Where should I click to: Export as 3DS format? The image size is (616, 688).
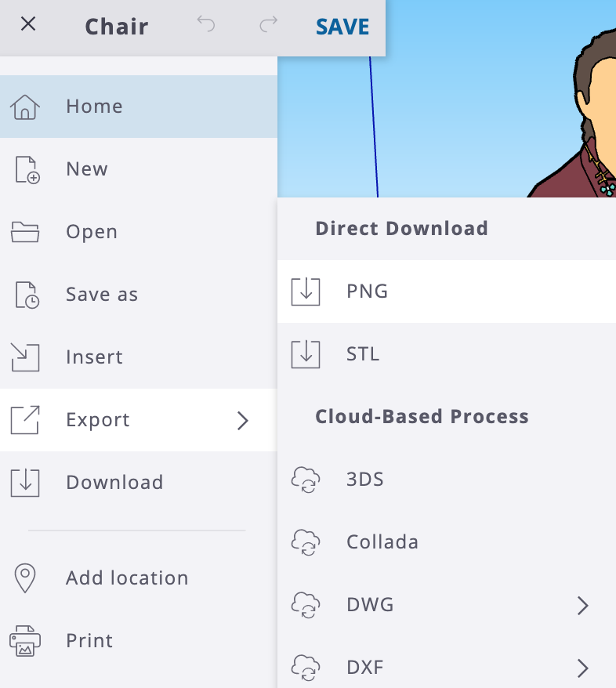[x=447, y=480]
